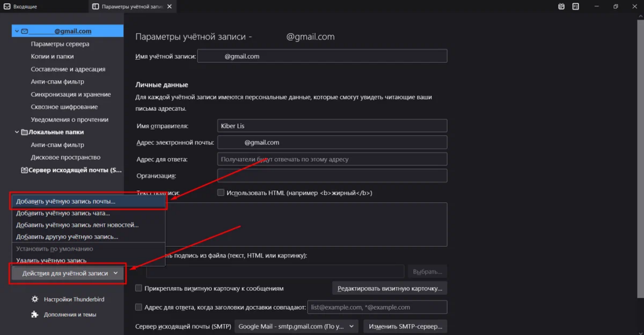Click the Дополнения и темы puzzle icon

coord(35,314)
